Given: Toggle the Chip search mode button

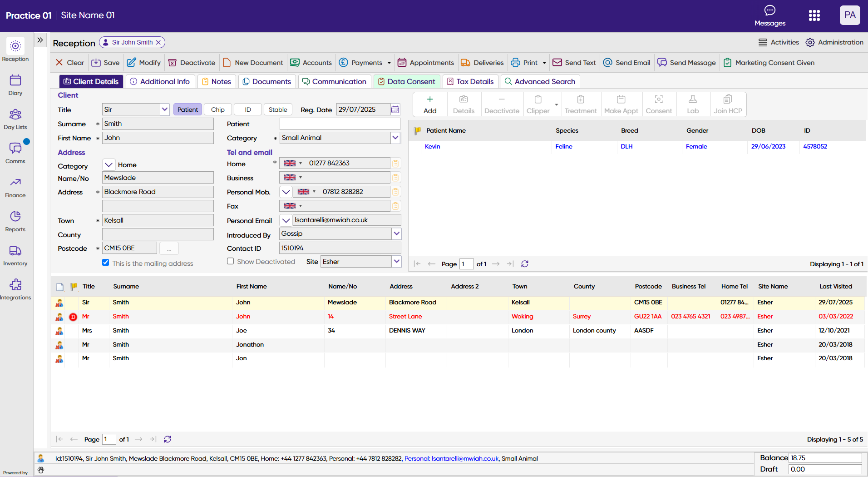Looking at the screenshot, I should tap(217, 109).
